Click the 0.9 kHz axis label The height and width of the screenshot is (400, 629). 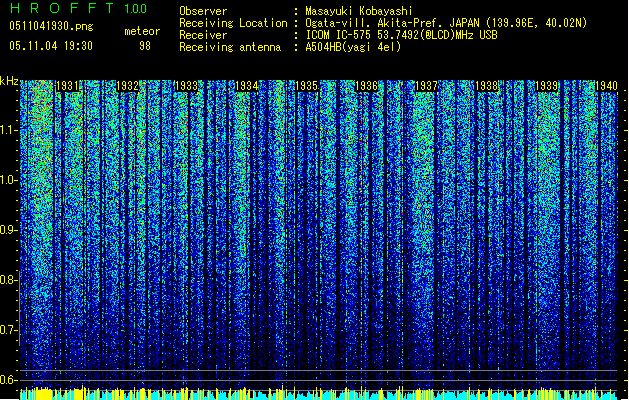[8, 230]
